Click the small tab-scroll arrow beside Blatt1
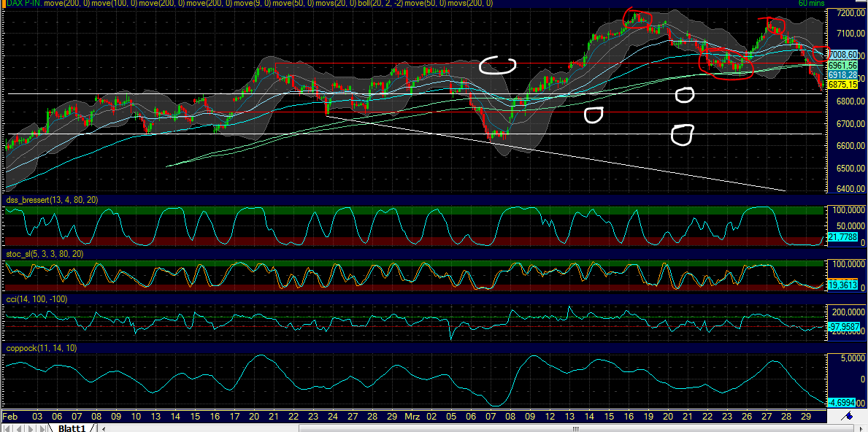 pyautogui.click(x=104, y=428)
